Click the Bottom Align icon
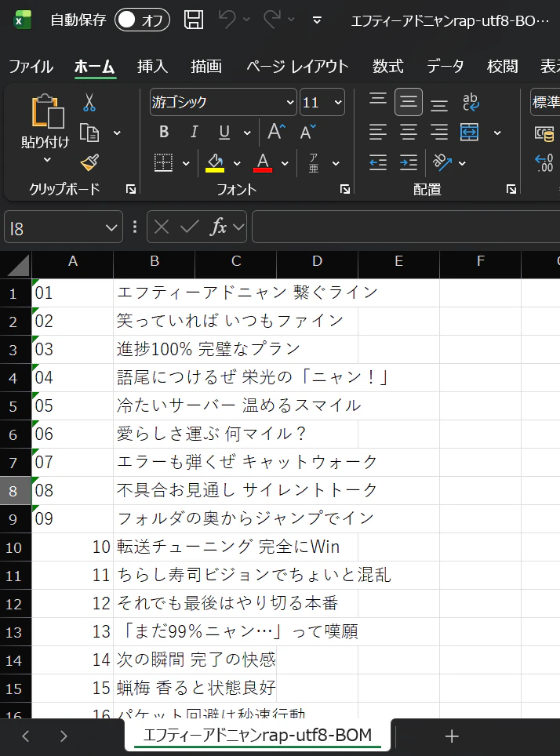Viewport: 560px width, 756px height. tap(439, 104)
